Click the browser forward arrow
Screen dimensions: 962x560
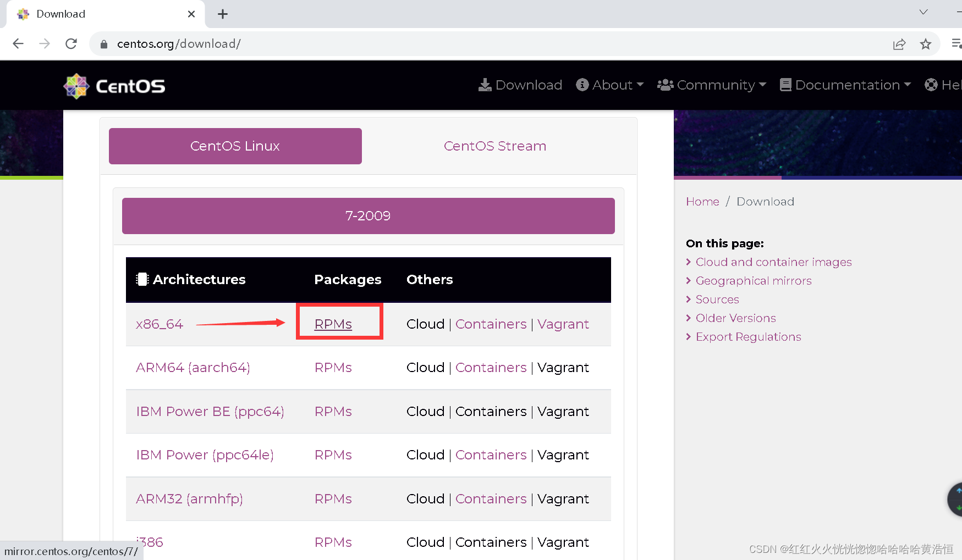(x=45, y=44)
